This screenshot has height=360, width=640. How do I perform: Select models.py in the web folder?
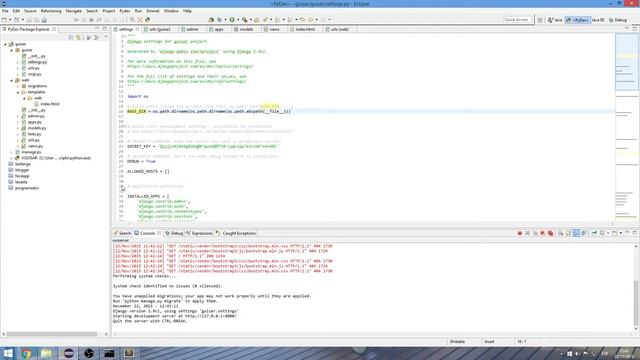point(37,128)
